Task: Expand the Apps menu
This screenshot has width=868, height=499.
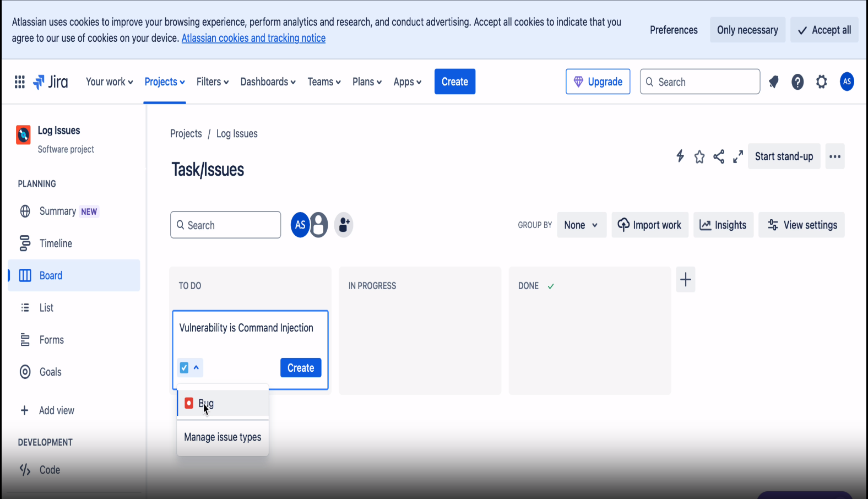Action: pyautogui.click(x=408, y=82)
